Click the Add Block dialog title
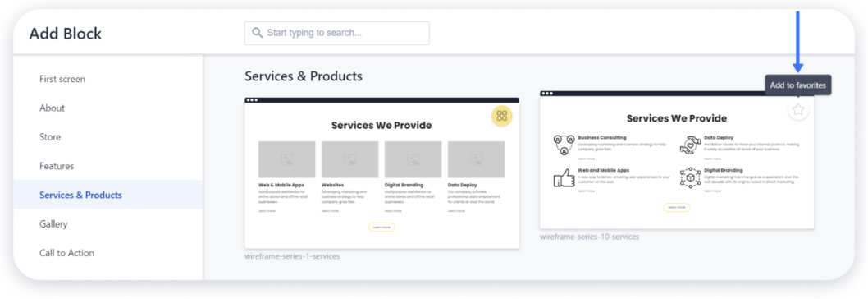The image size is (868, 299). 66,34
